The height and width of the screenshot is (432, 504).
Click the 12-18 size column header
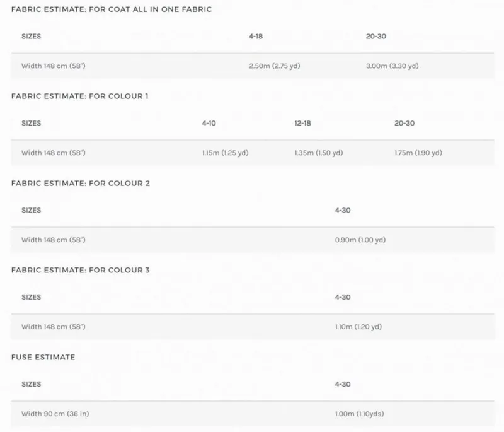tap(302, 124)
